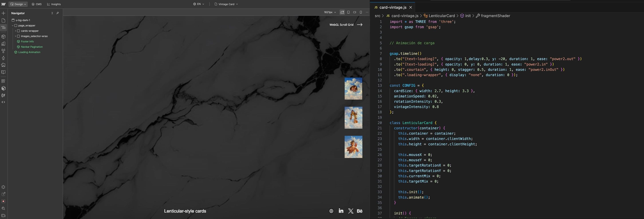
Task: Open the Assets image panel
Action: click(3, 65)
